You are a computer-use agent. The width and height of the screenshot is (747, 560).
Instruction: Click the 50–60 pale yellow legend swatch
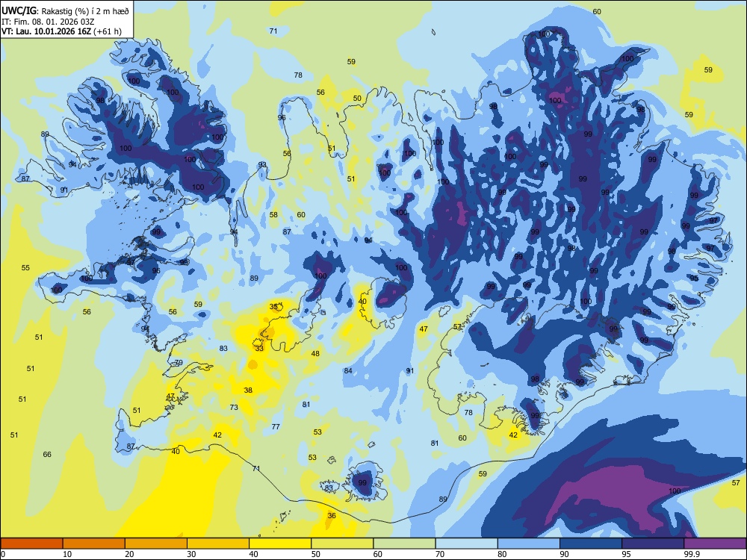[342, 544]
